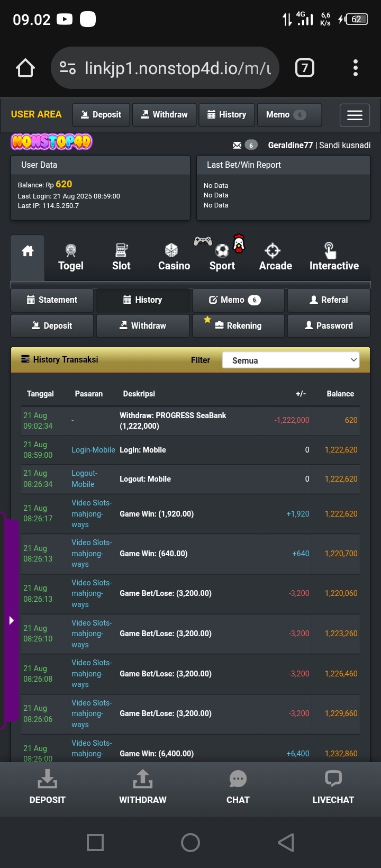
Task: Open the Interactive games category
Action: (334, 258)
